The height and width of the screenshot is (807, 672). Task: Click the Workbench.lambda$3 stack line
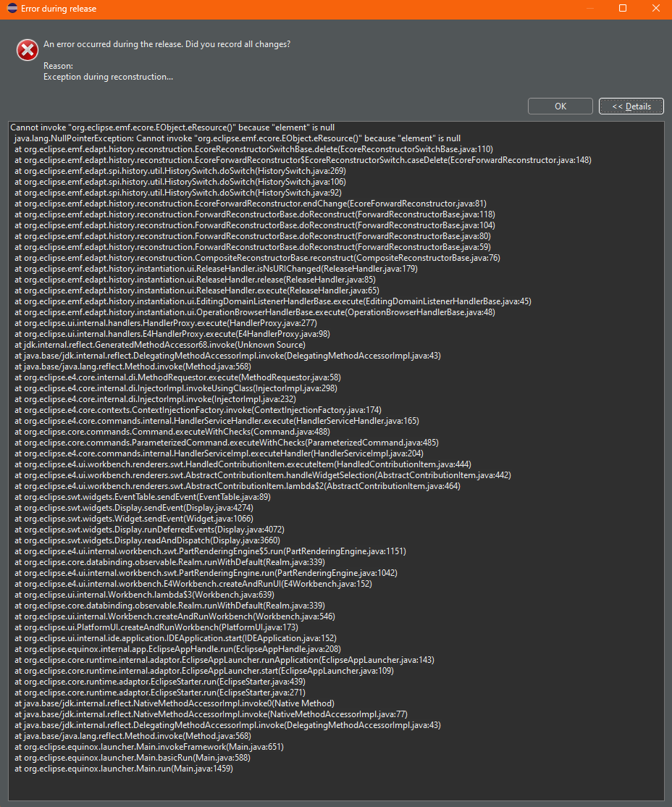[145, 594]
